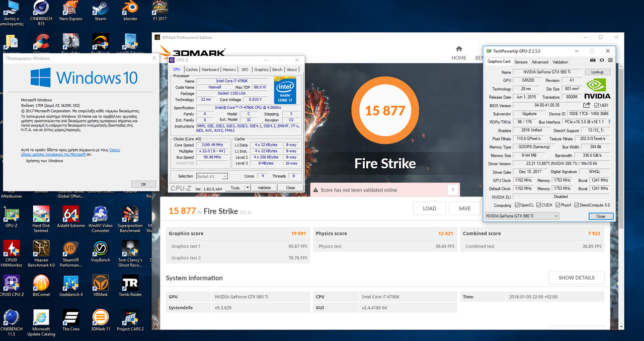Open the graphics card selector dropdown in GPU-Z
The width and height of the screenshot is (644, 341).
pyautogui.click(x=522, y=216)
